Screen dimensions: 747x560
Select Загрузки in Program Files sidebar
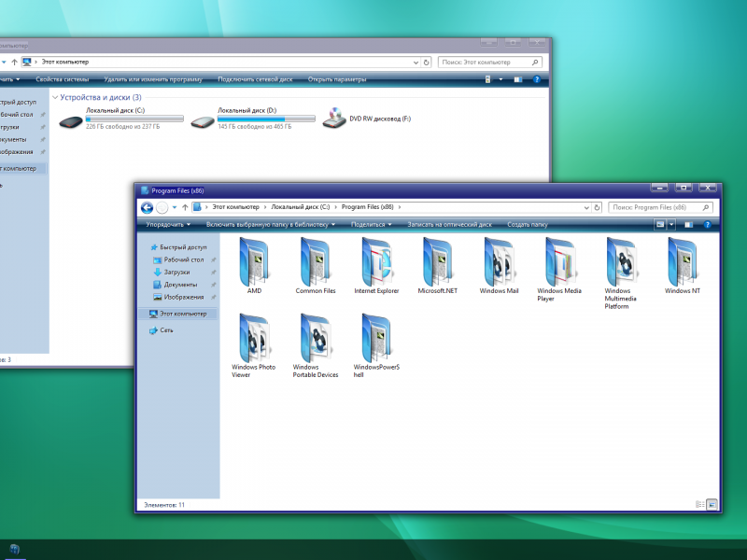pos(172,273)
